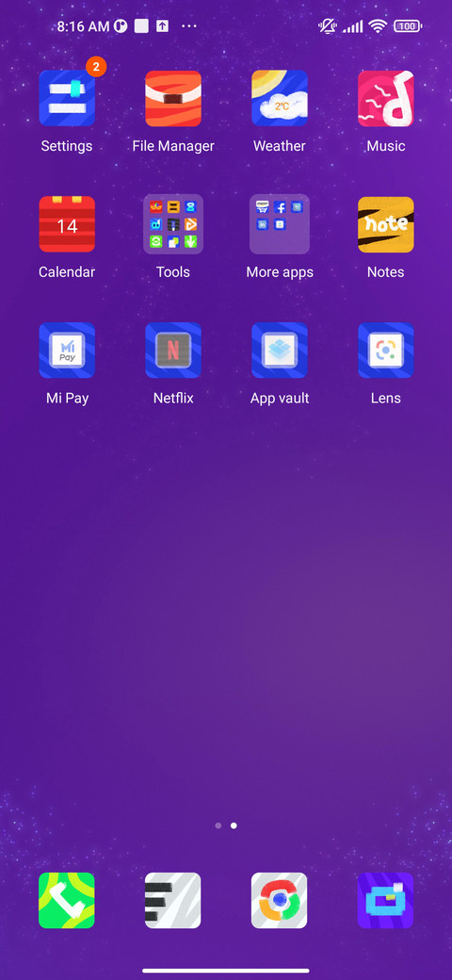The width and height of the screenshot is (452, 980).
Task: Open the Phone dialer in dock
Action: pos(67,900)
